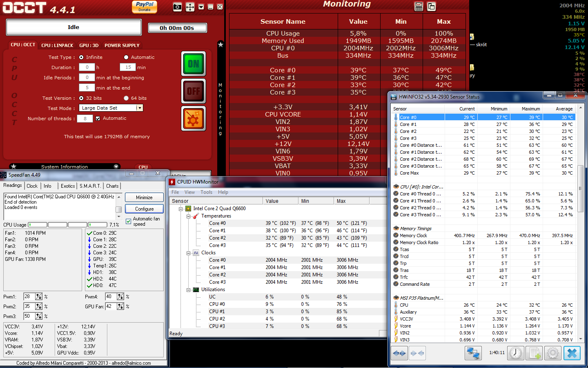The width and height of the screenshot is (588, 368).
Task: Click the Duration minutes input field
Action: pyautogui.click(x=128, y=67)
